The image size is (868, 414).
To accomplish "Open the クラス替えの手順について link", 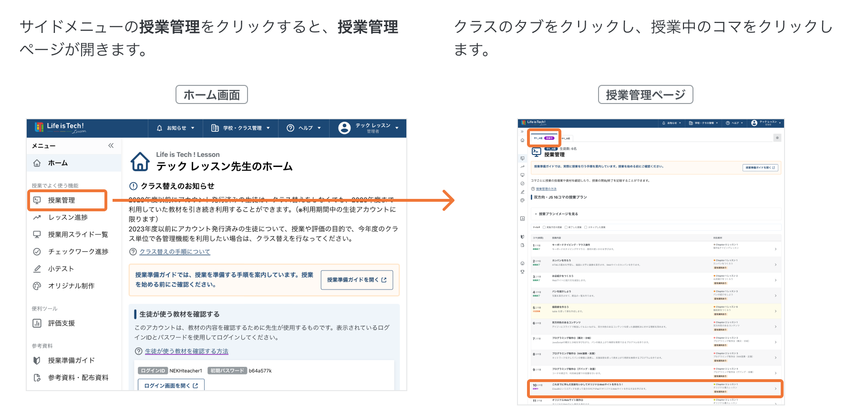I will 174,252.
